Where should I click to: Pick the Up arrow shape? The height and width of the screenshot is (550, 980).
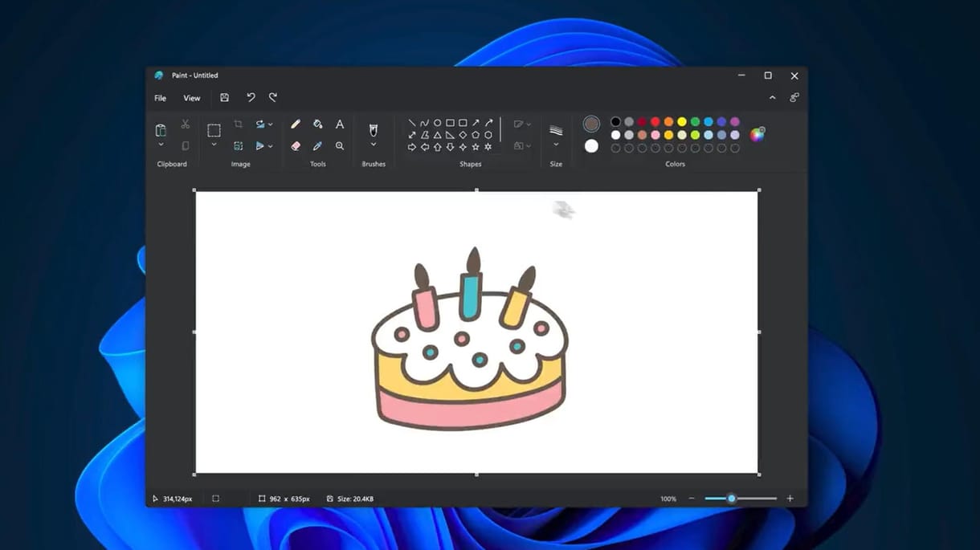(x=438, y=147)
